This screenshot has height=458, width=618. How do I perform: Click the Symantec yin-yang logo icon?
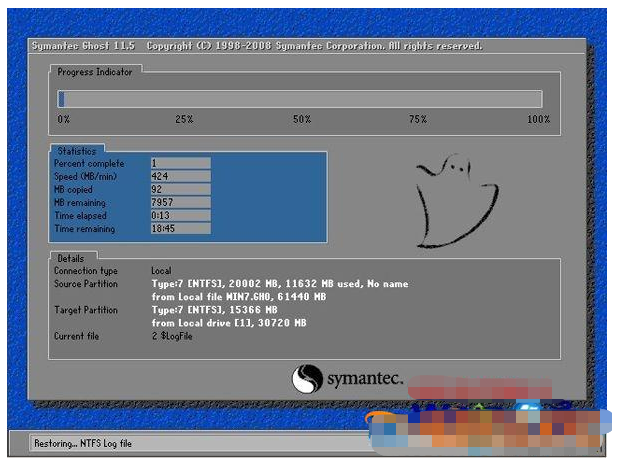point(307,379)
